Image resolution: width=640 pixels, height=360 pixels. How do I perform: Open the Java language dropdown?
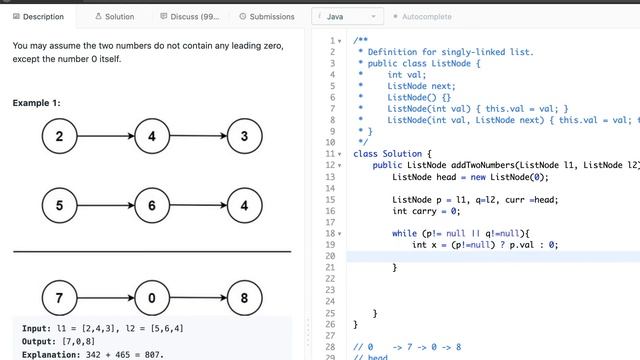347,17
